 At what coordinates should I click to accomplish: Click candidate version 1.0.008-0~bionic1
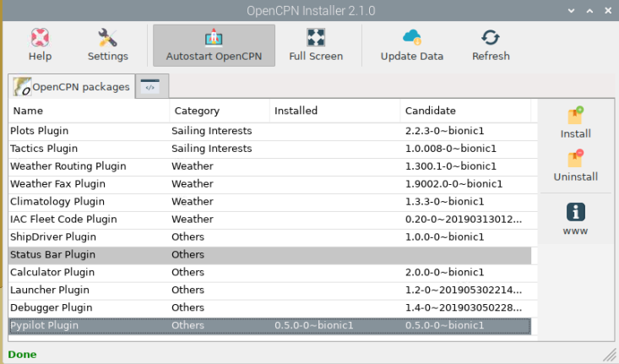[x=450, y=149]
